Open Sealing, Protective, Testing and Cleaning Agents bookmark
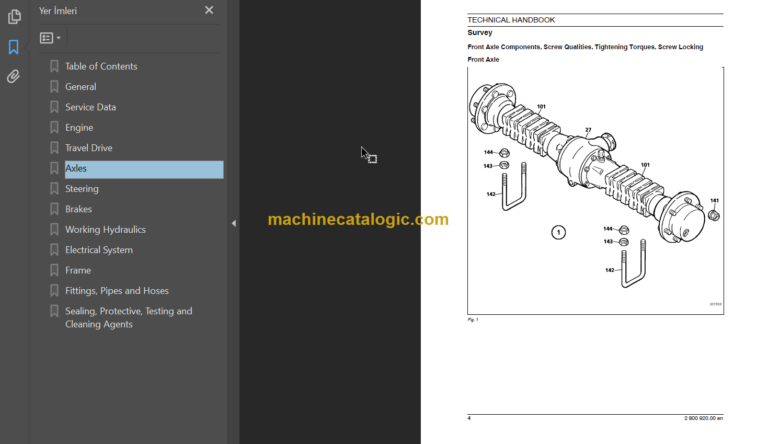 pos(129,318)
